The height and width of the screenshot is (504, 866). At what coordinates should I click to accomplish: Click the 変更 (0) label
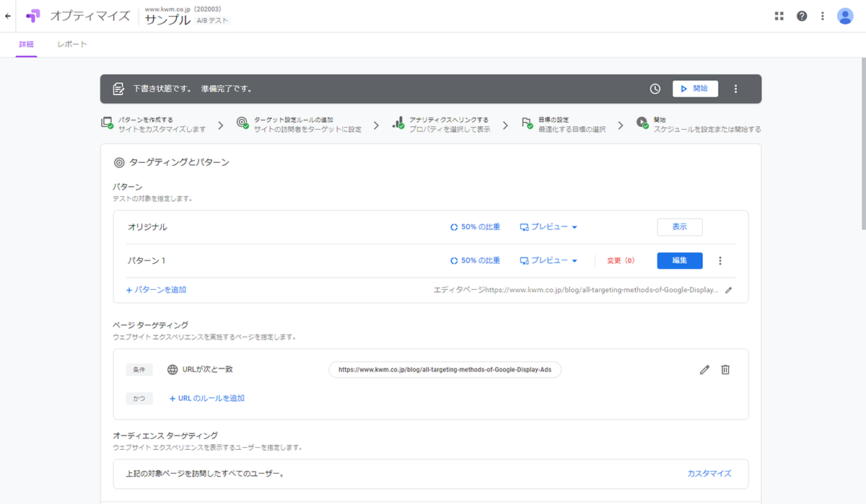621,260
